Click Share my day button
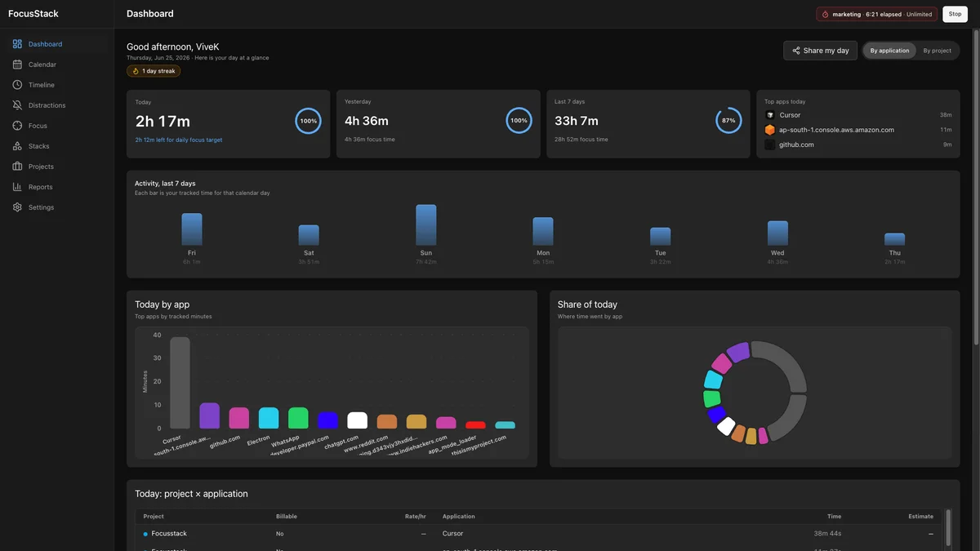Screen dimensions: 980x551 [x=820, y=51]
